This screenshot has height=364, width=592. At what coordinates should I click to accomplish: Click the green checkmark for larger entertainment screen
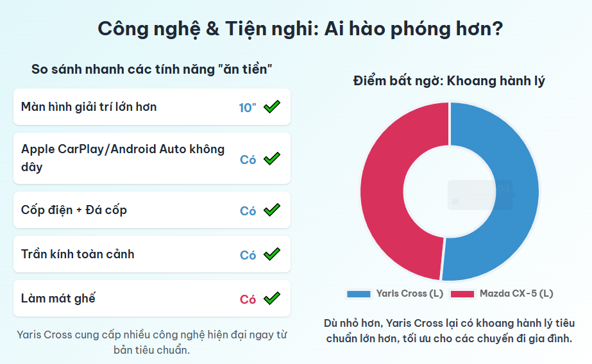(x=272, y=107)
